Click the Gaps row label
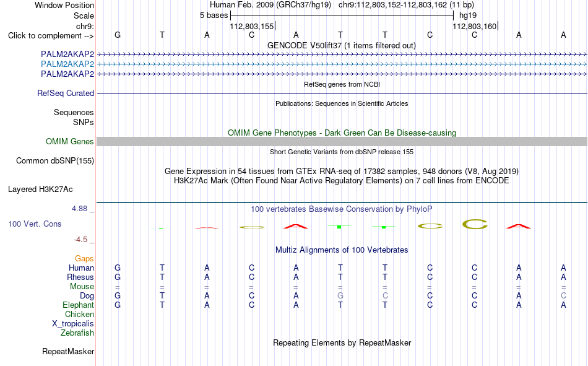Image resolution: width=588 pixels, height=366 pixels. (84, 258)
